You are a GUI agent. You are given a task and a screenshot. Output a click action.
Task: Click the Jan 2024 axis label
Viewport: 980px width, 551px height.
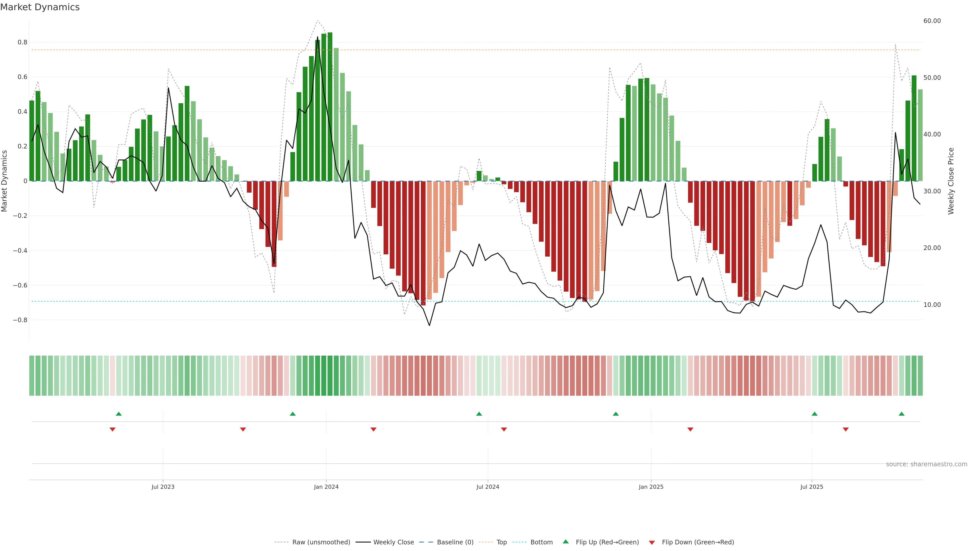(326, 487)
